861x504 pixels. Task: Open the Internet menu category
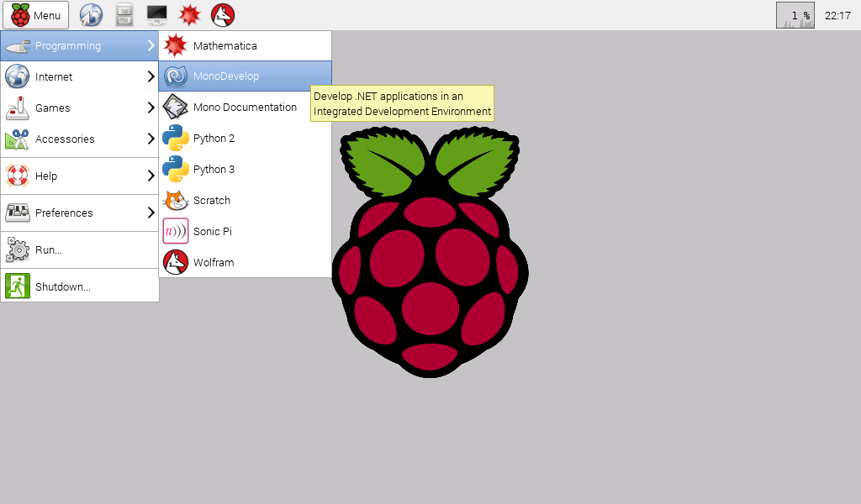click(80, 76)
